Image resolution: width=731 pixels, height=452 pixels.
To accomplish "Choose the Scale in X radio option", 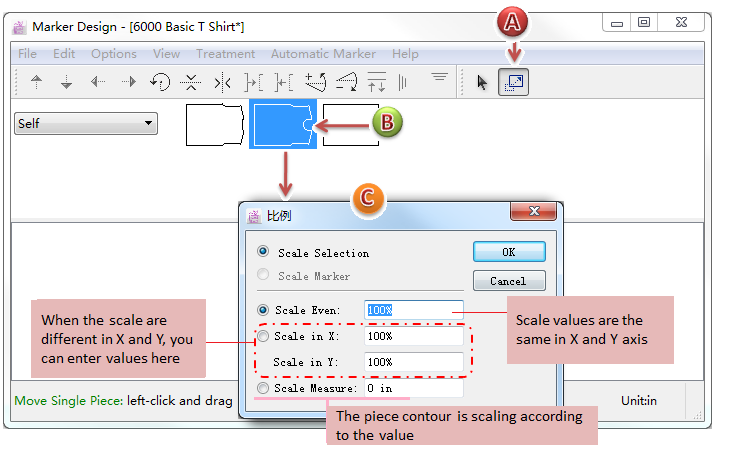I will (264, 336).
